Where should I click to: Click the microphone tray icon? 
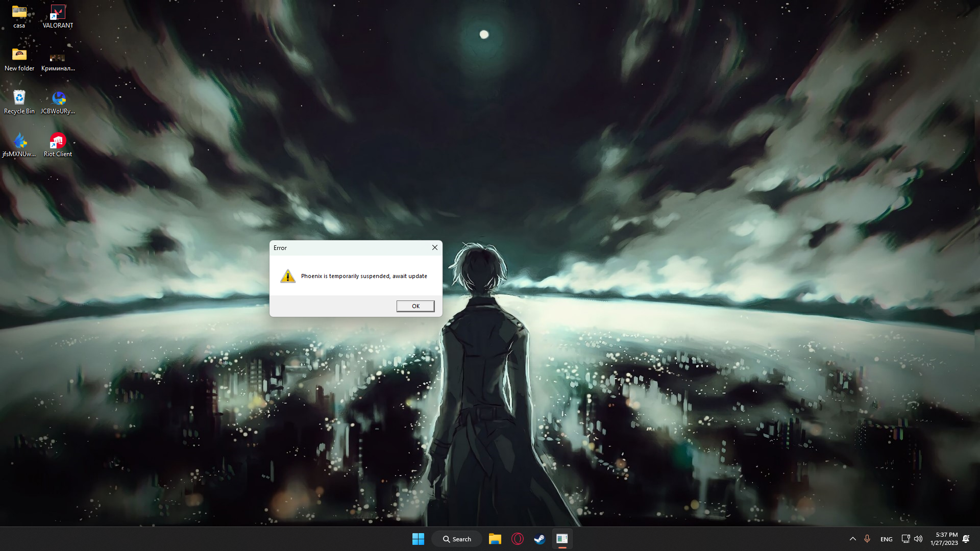coord(867,539)
